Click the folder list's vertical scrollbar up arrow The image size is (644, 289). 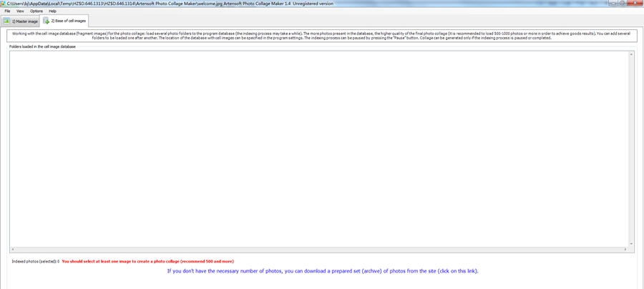point(631,54)
